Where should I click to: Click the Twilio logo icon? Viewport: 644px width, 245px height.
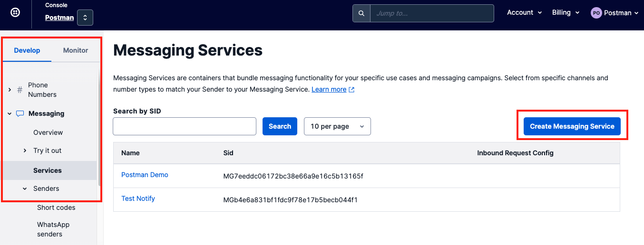[15, 13]
